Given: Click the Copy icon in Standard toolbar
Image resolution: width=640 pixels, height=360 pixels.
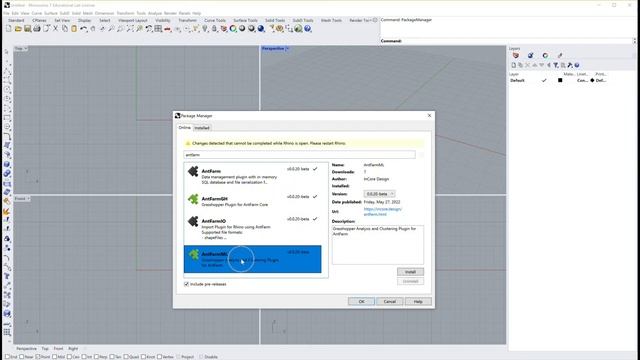Looking at the screenshot, I should pyautogui.click(x=65, y=29).
